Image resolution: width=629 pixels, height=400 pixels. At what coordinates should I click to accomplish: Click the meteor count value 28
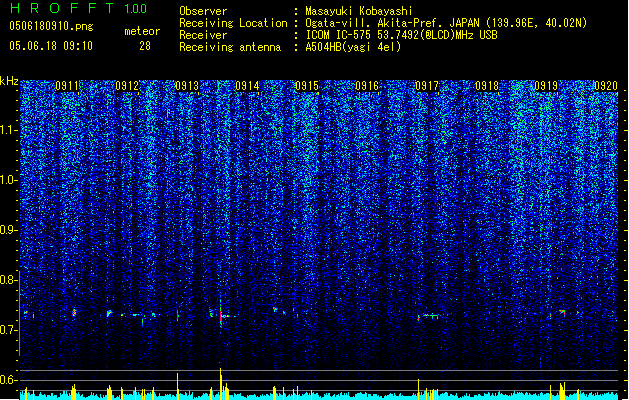coord(145,46)
